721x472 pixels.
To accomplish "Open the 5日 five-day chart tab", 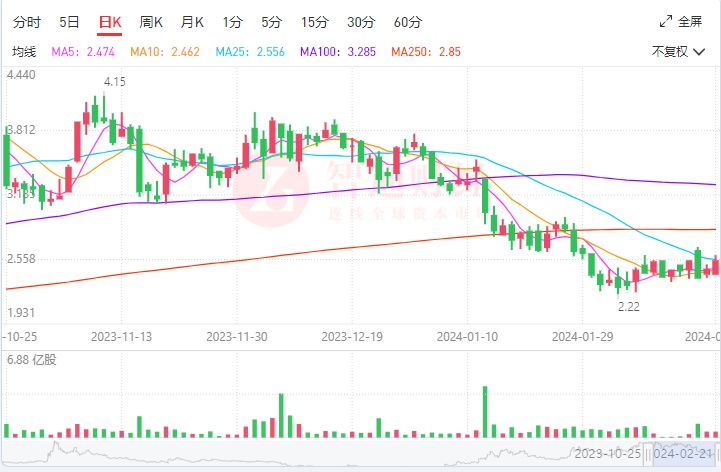I will pos(69,22).
